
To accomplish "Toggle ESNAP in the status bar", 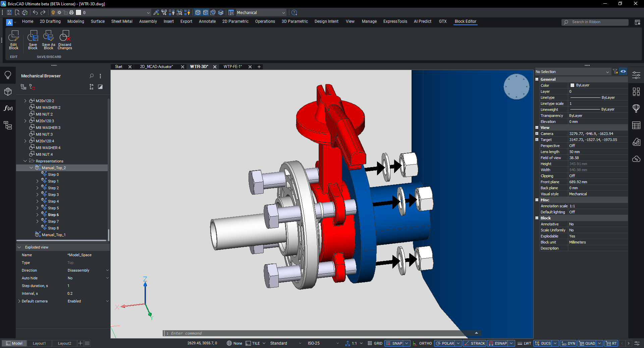I will (498, 343).
